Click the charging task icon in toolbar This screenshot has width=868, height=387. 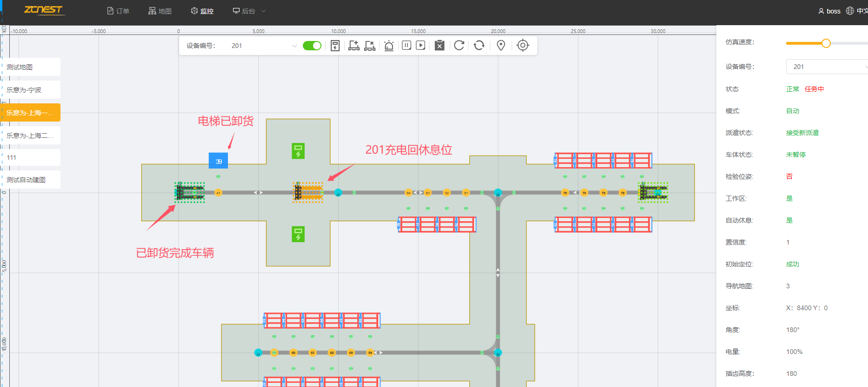[335, 46]
